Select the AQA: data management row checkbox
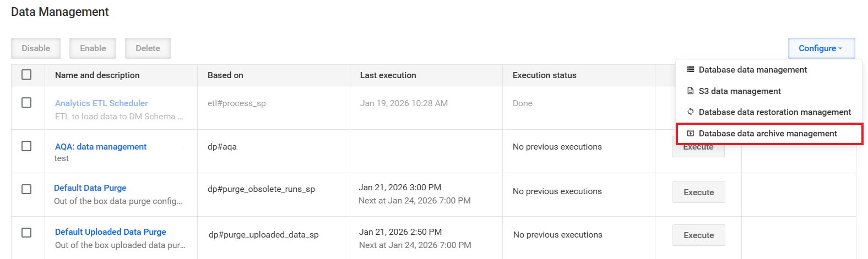Screen dimensions: 868x259 click(26, 146)
